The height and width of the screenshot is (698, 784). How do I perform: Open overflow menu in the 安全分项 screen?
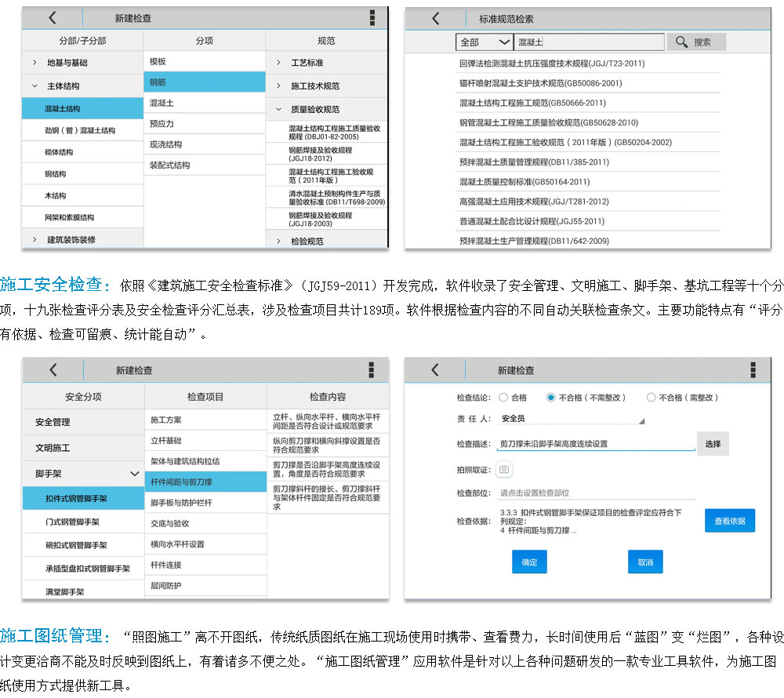coord(371,369)
